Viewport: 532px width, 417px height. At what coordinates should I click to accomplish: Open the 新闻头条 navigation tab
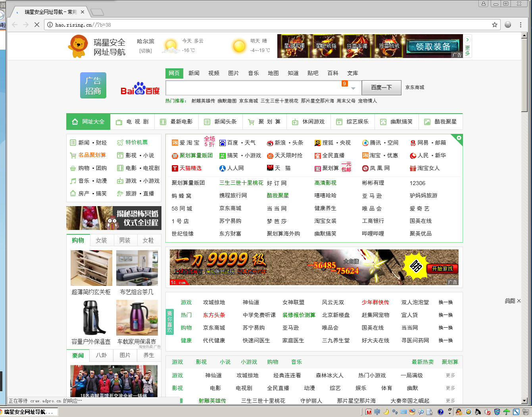click(x=221, y=122)
